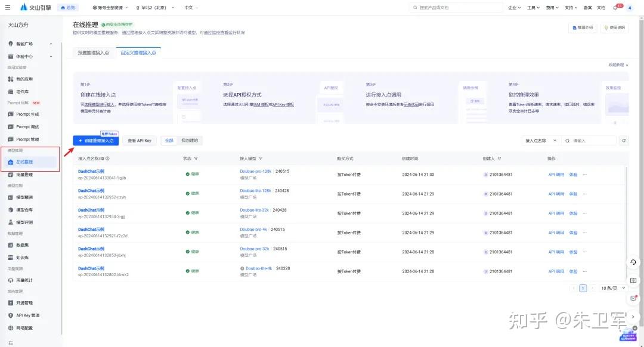Click 体验 for the Doubao-pro-4k row
Screen dimensions: 644x347
pyautogui.click(x=573, y=233)
